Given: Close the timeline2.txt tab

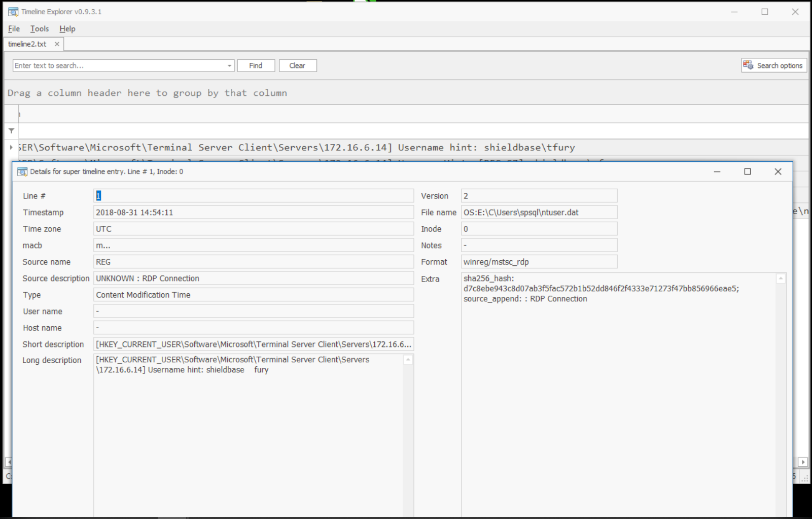Looking at the screenshot, I should tap(57, 44).
